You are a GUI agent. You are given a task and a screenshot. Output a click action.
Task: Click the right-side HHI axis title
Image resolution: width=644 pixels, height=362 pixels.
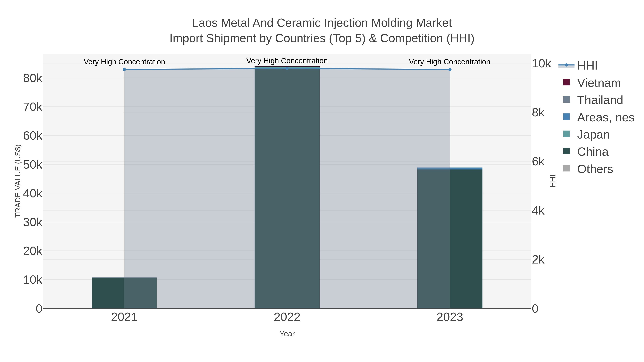click(553, 181)
